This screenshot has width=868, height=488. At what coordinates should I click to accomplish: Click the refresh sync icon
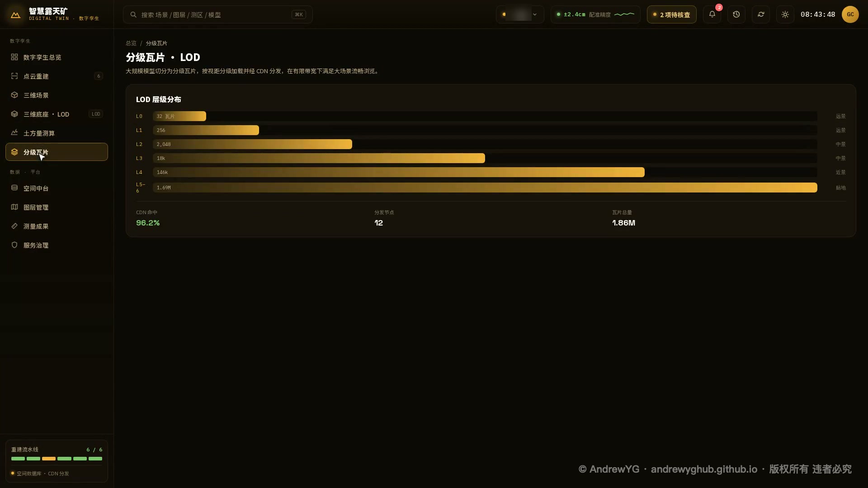click(x=761, y=14)
